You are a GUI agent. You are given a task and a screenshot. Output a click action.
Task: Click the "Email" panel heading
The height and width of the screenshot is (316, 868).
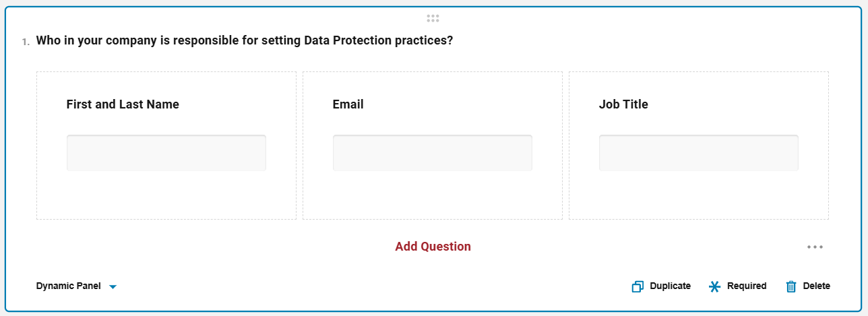click(348, 104)
